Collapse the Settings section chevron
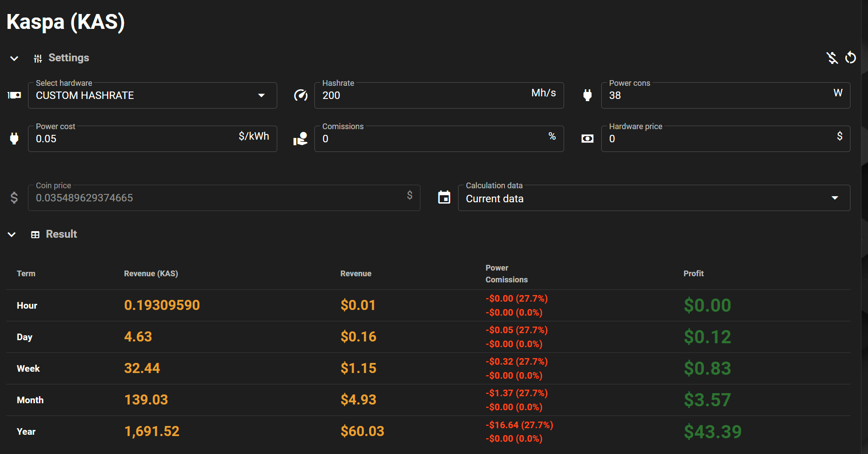The height and width of the screenshot is (454, 868). [x=14, y=58]
